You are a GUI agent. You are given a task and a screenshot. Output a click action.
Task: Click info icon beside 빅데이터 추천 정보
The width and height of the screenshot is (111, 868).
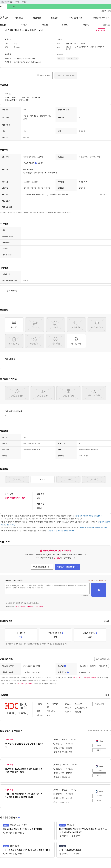tap(19, 817)
